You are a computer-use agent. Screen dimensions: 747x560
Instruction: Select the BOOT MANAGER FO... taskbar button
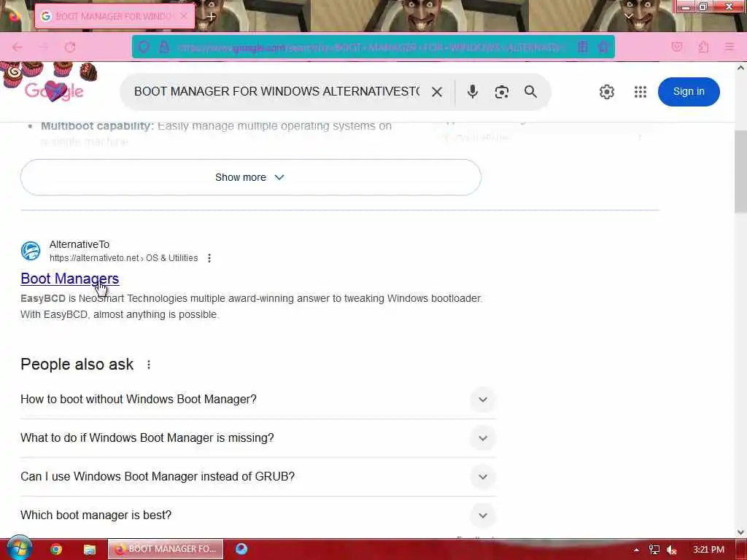tap(166, 549)
